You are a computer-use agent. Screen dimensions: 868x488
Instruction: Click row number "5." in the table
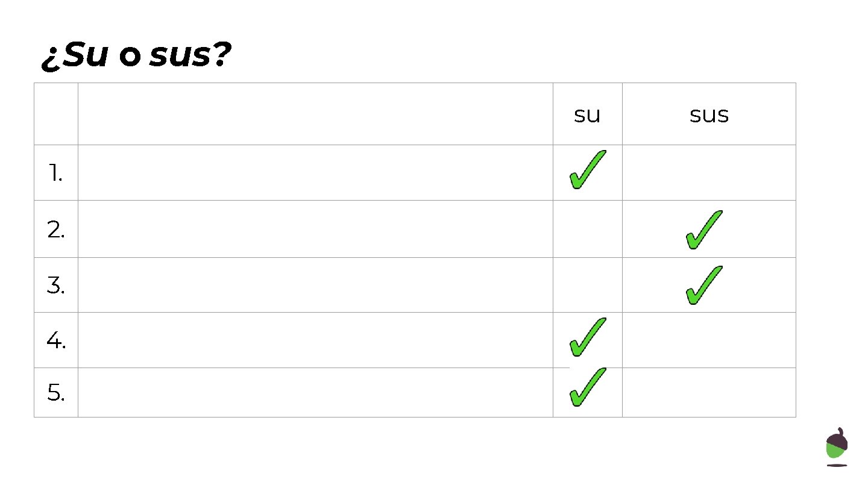55,393
